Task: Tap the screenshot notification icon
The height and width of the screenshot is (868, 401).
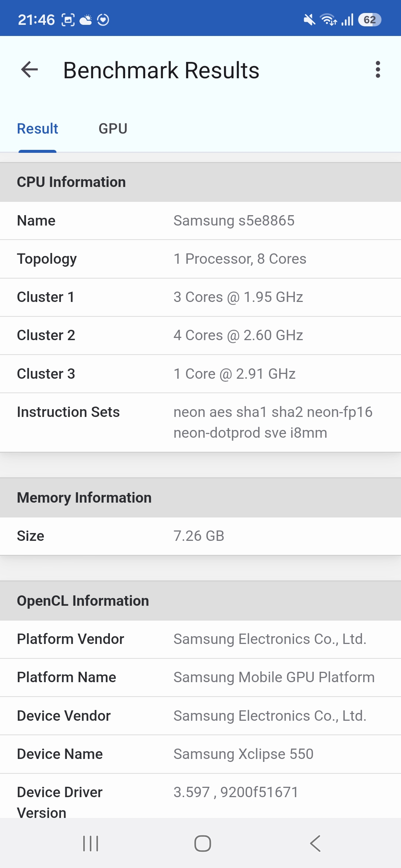Action: (68, 20)
